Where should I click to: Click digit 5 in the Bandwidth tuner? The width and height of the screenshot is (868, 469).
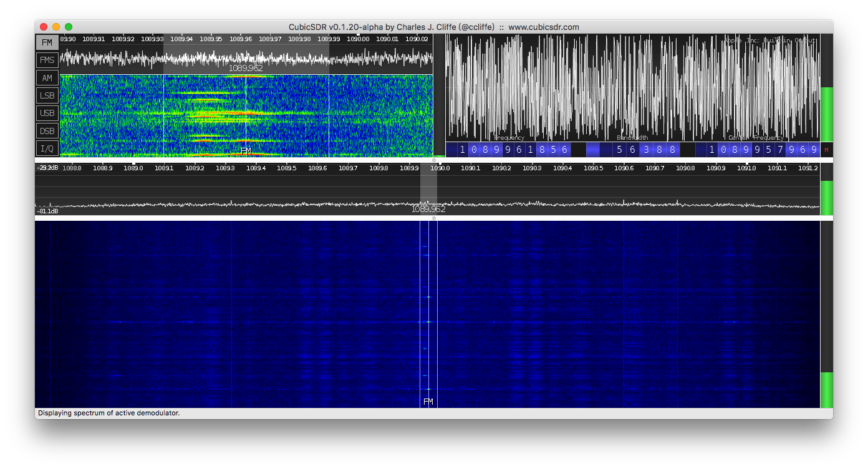[x=619, y=150]
